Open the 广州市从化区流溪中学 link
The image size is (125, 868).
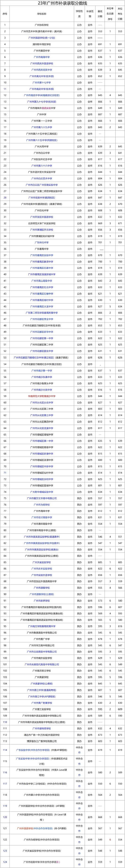click(42, 428)
